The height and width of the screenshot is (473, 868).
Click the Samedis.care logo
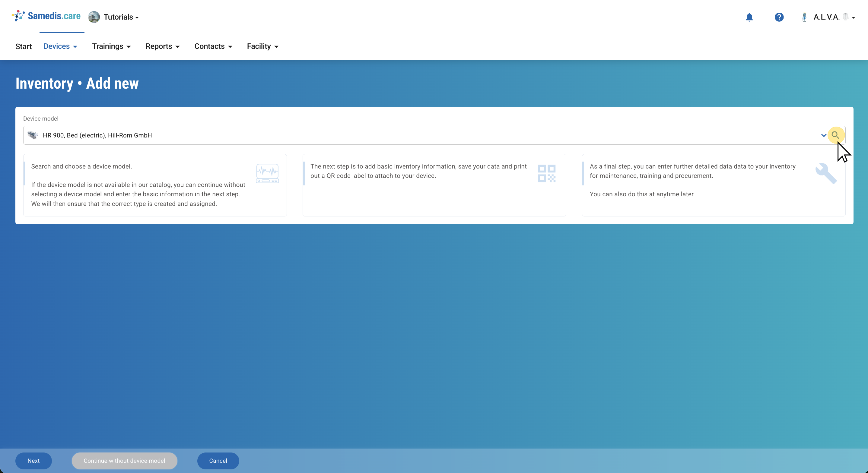[46, 16]
